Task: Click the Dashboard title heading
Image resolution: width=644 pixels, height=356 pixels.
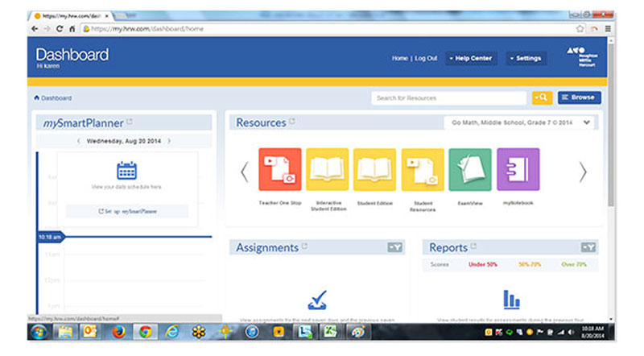Action: (72, 55)
